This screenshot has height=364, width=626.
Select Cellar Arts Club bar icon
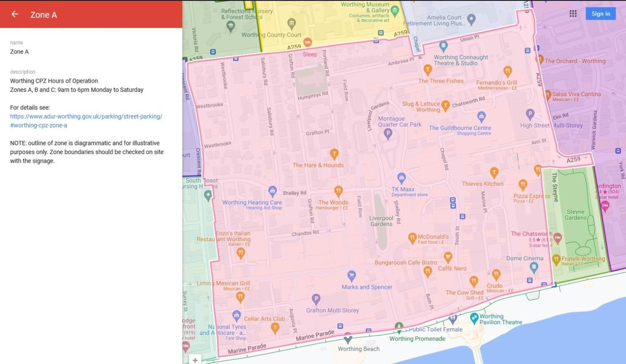tap(275, 328)
